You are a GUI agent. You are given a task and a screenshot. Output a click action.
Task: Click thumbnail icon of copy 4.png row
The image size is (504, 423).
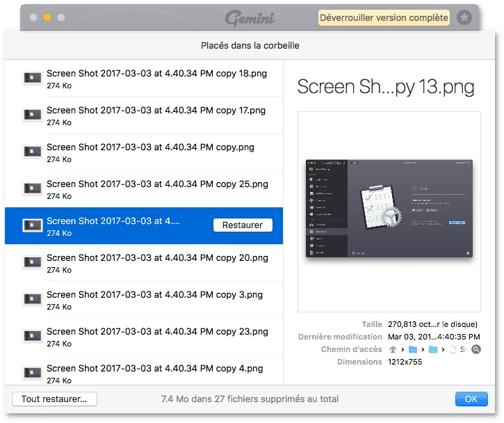click(33, 373)
